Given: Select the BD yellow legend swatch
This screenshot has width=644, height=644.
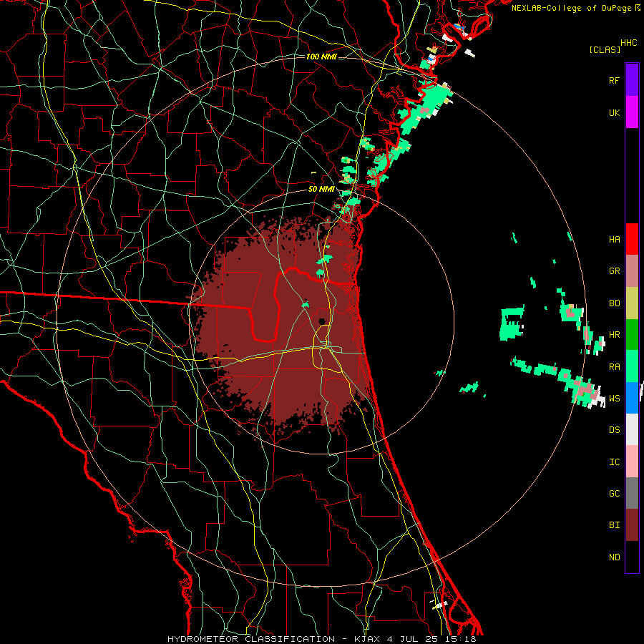Looking at the screenshot, I should [x=632, y=303].
